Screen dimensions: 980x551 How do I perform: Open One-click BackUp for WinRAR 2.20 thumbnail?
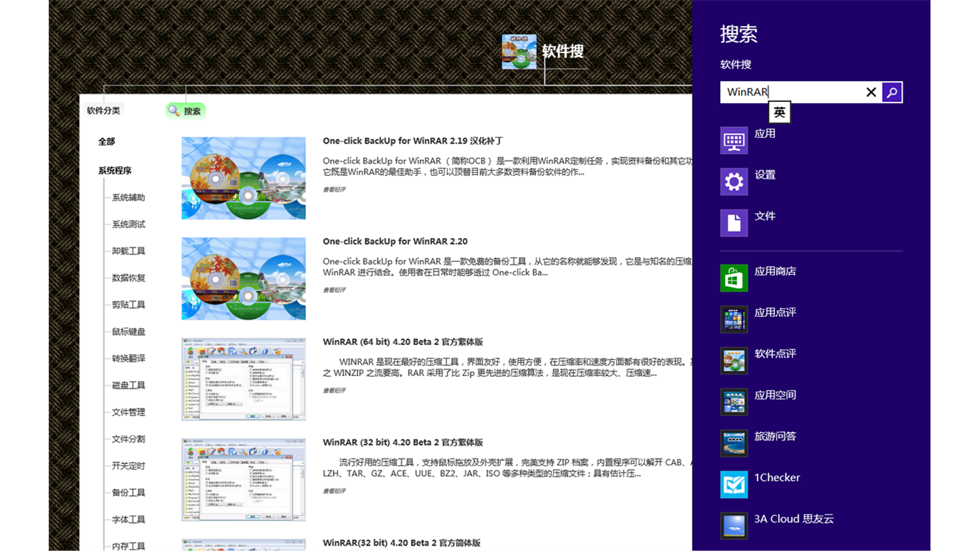244,279
